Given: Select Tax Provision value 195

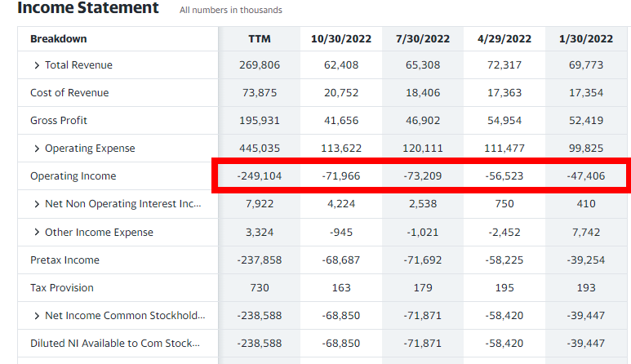Looking at the screenshot, I should 504,288.
